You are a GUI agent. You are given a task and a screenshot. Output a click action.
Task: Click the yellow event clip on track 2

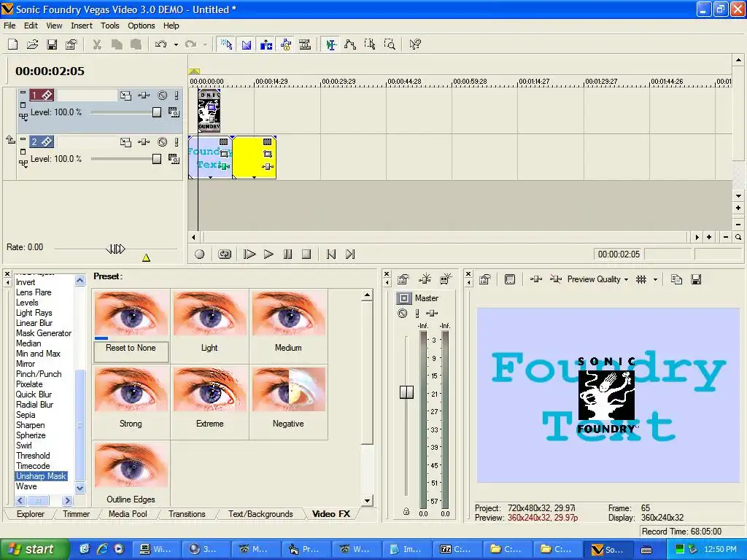coord(255,157)
